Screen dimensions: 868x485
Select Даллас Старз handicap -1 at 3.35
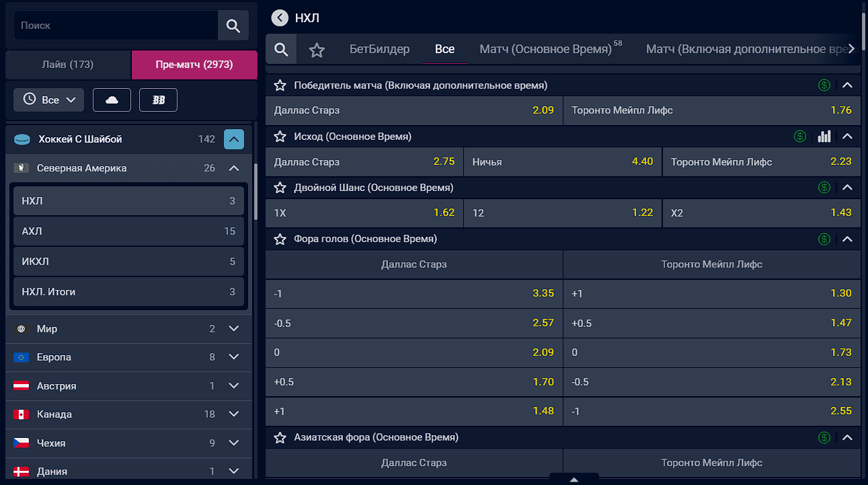click(414, 293)
